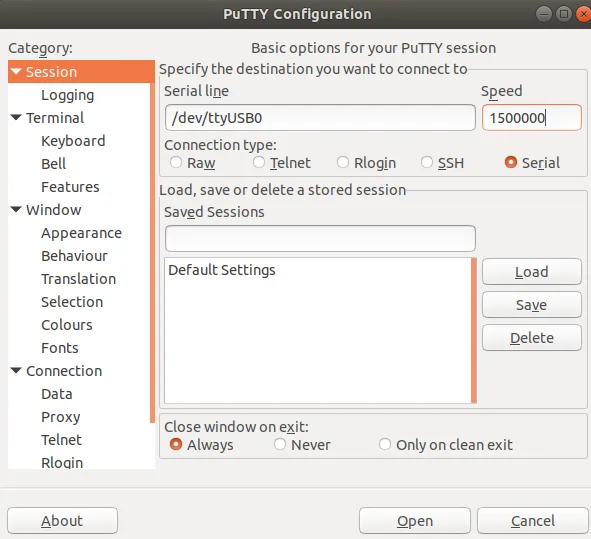Collapse the Window category arrow
This screenshot has width=591, height=539.
coord(16,210)
